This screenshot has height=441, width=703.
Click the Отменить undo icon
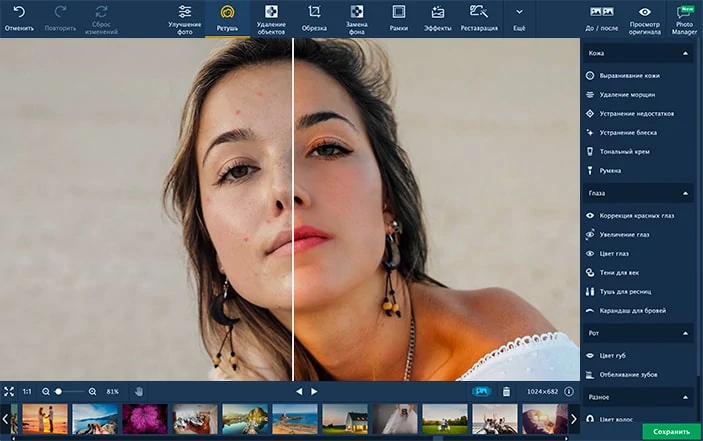[19, 12]
